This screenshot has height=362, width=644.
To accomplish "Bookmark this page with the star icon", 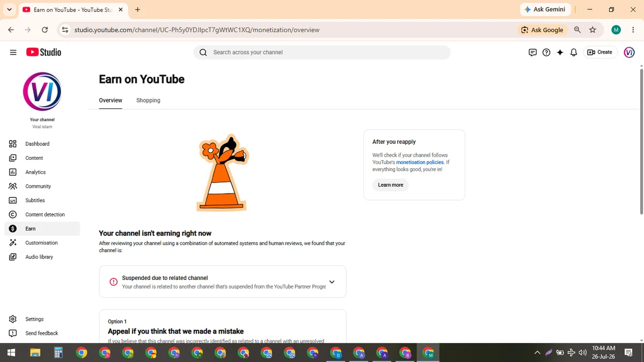I will pyautogui.click(x=592, y=30).
